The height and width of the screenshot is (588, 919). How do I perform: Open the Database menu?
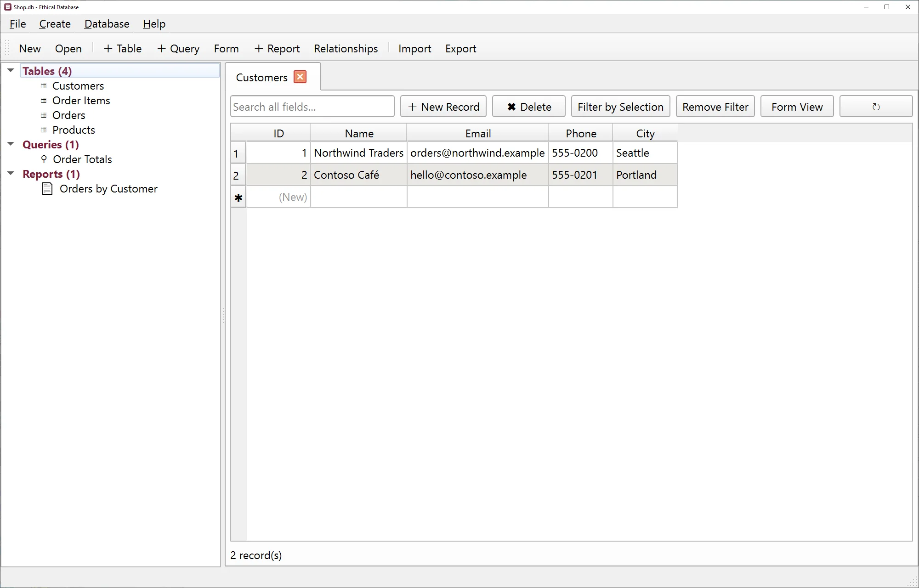[107, 24]
